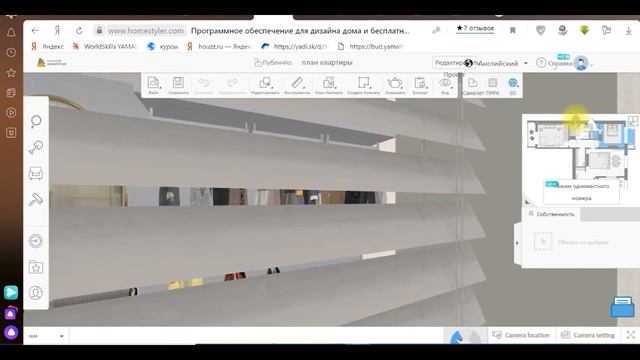Open browser history clock in sidebar
The width and height of the screenshot is (640, 360).
11,53
